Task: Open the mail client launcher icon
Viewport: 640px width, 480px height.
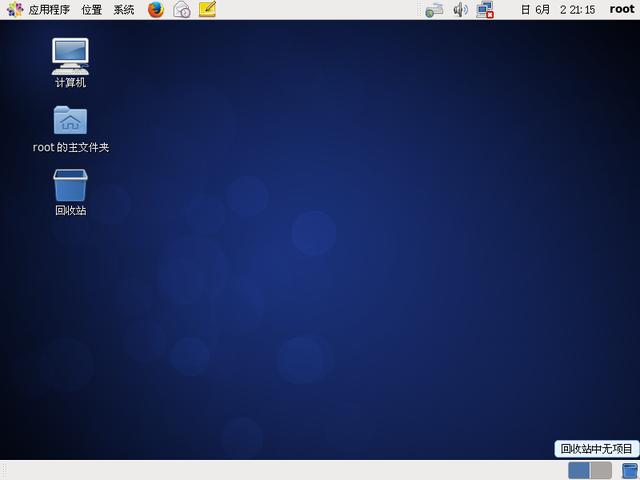Action: [182, 9]
